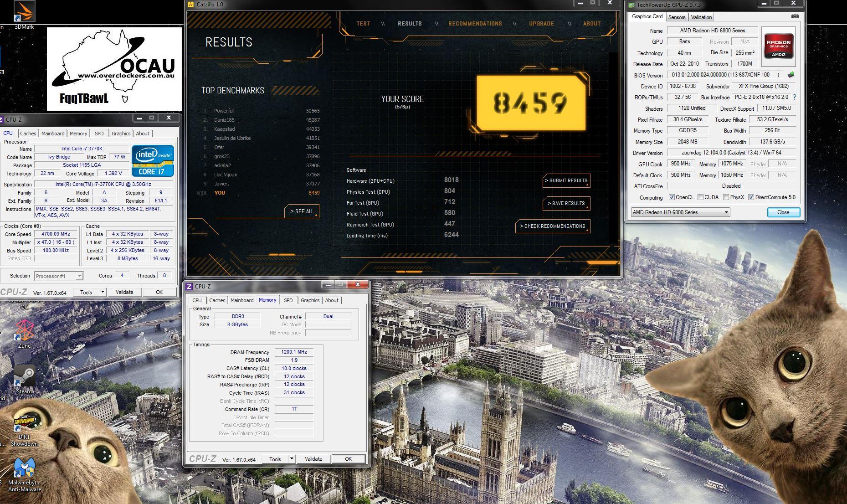Open Graphics tab in CPU-Z Memory window

pos(310,300)
